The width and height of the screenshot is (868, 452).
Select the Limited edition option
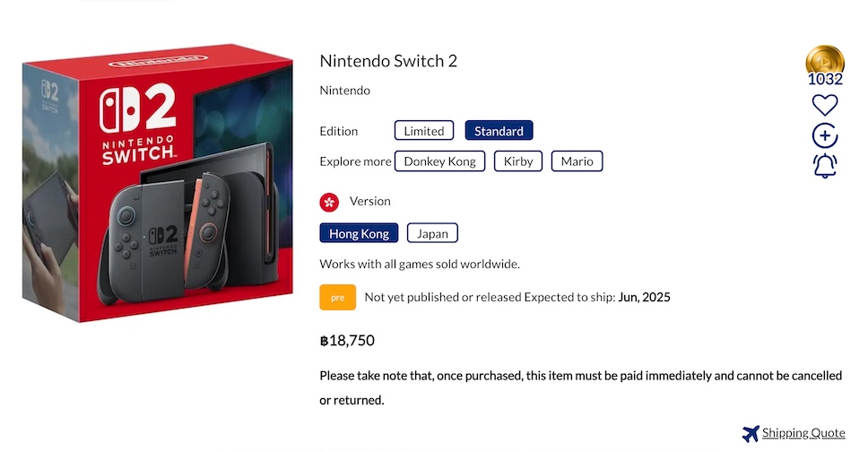(x=424, y=131)
